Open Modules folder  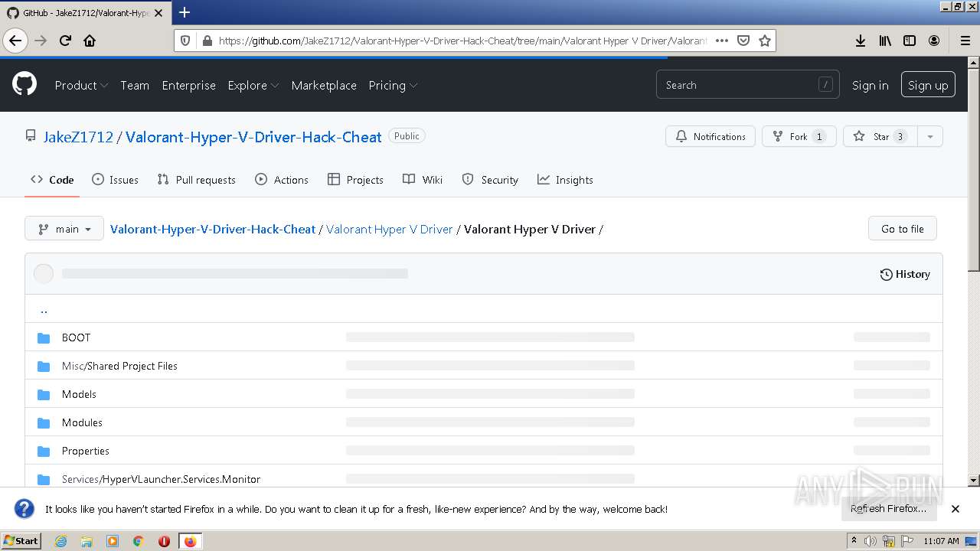coord(82,422)
